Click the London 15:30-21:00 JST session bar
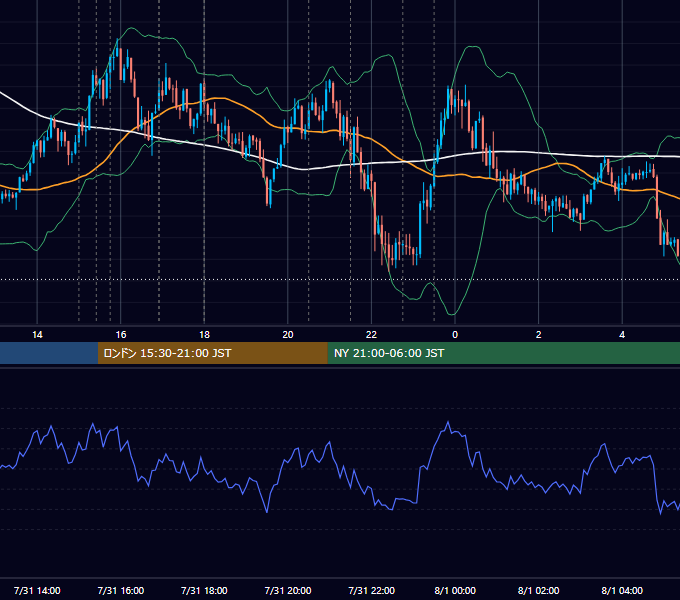The image size is (680, 600). (212, 353)
